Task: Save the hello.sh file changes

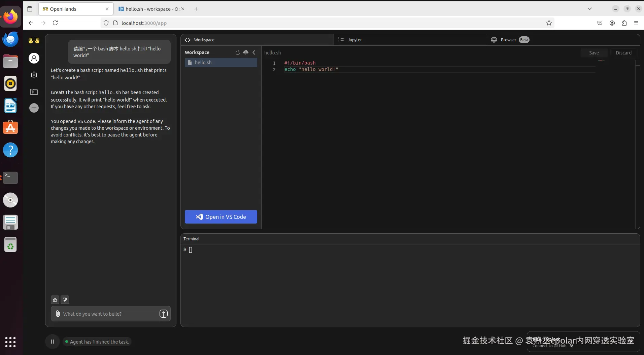Action: point(594,53)
